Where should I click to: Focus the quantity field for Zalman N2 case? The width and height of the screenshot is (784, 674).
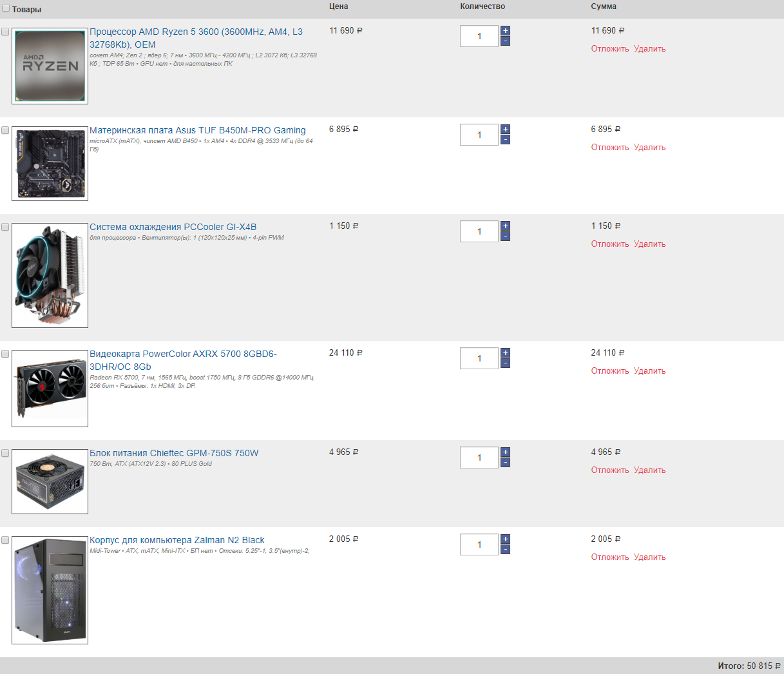click(x=479, y=544)
